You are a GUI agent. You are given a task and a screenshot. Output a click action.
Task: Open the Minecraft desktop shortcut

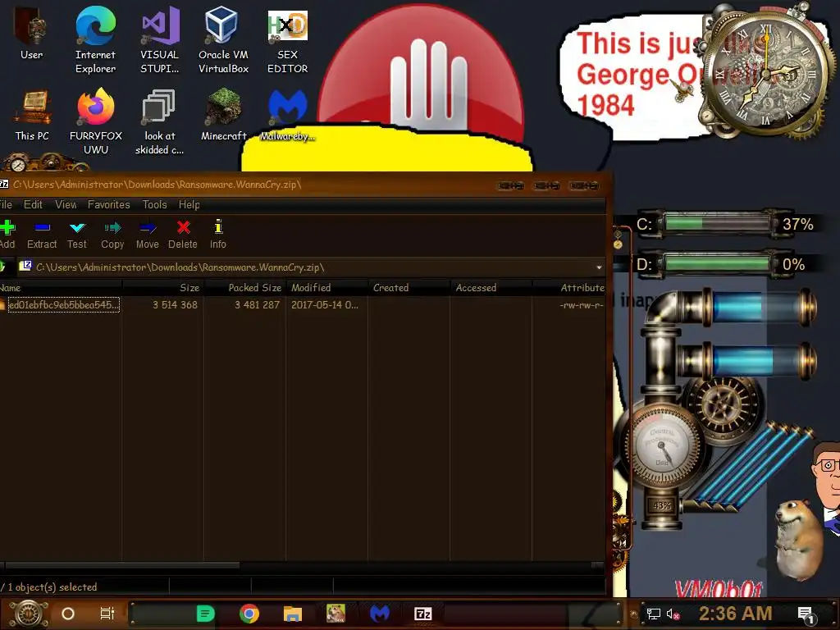click(223, 115)
